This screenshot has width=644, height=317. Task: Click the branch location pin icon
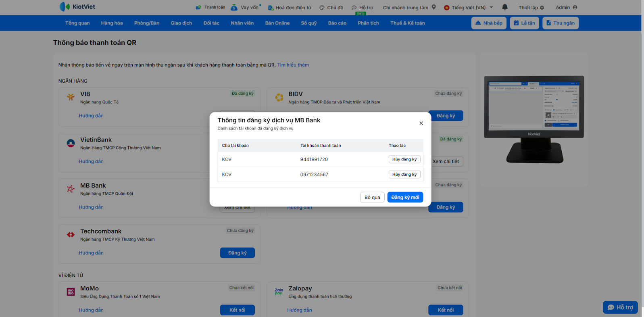pos(434,7)
